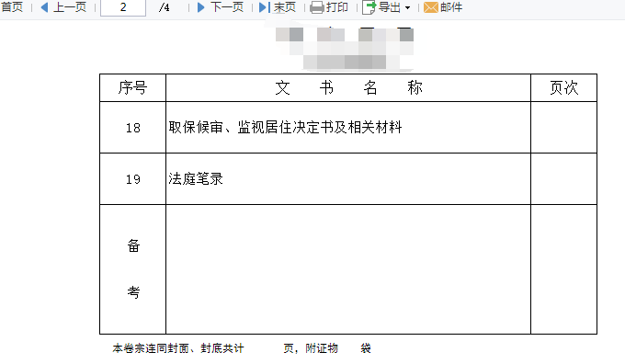Screen dimensions: 625x364
Task: Click the row number 19 cell
Action: pyautogui.click(x=132, y=178)
